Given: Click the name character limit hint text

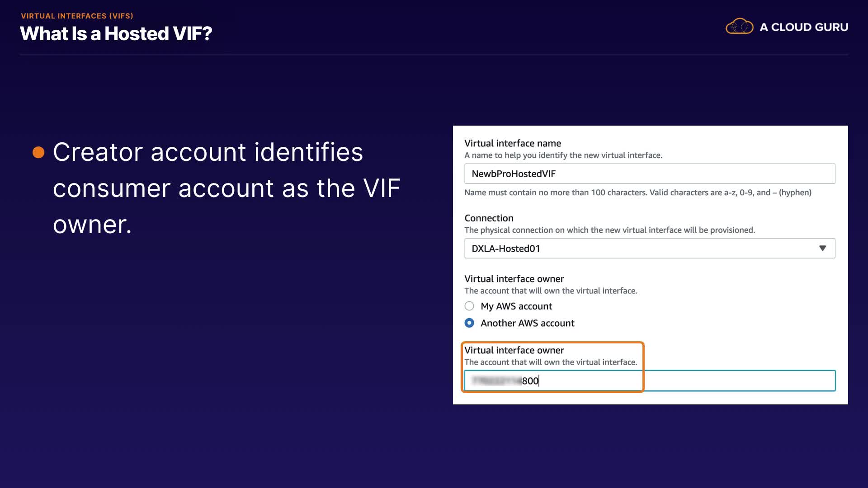Looking at the screenshot, I should point(637,192).
